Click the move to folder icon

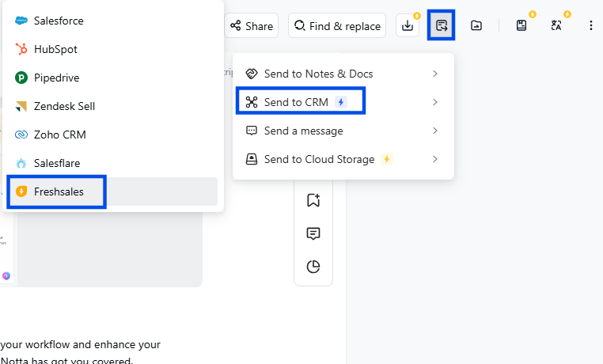coord(476,26)
